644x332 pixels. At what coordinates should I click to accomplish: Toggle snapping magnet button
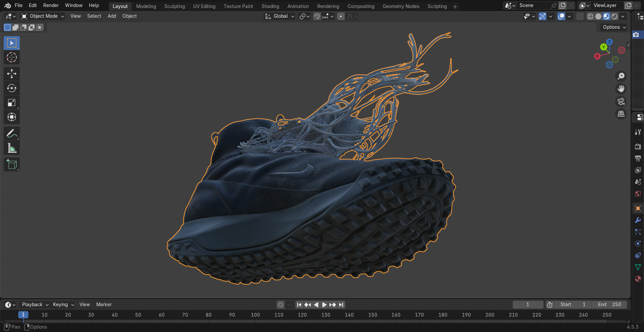(x=317, y=16)
